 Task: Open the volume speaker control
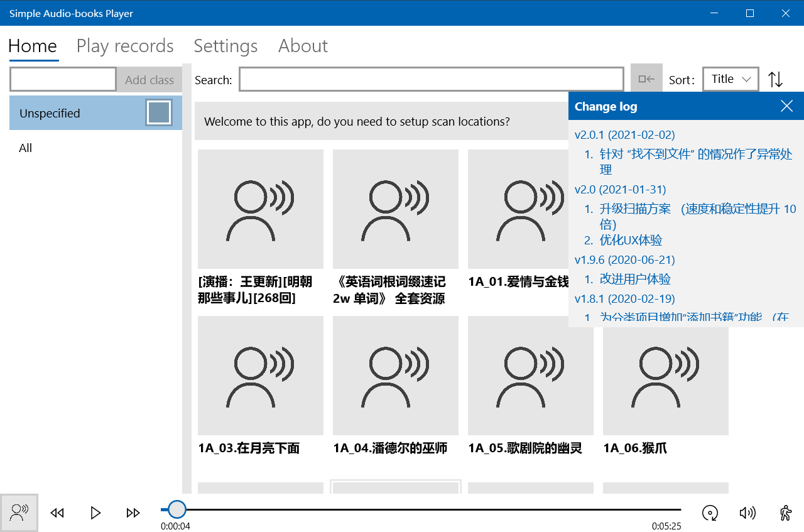point(747,513)
